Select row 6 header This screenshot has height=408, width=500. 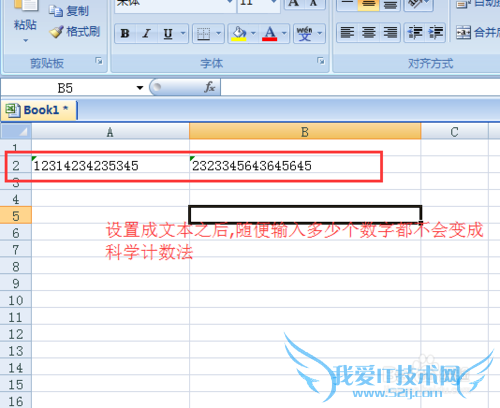point(16,233)
